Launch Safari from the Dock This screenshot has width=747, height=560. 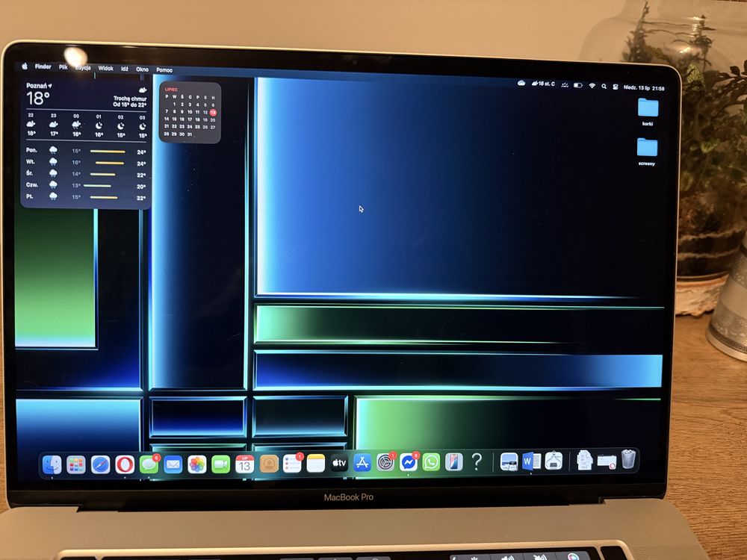pos(101,464)
